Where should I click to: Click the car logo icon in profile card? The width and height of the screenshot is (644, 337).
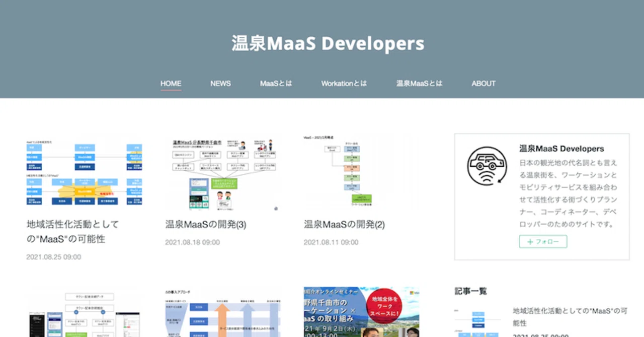point(487,167)
